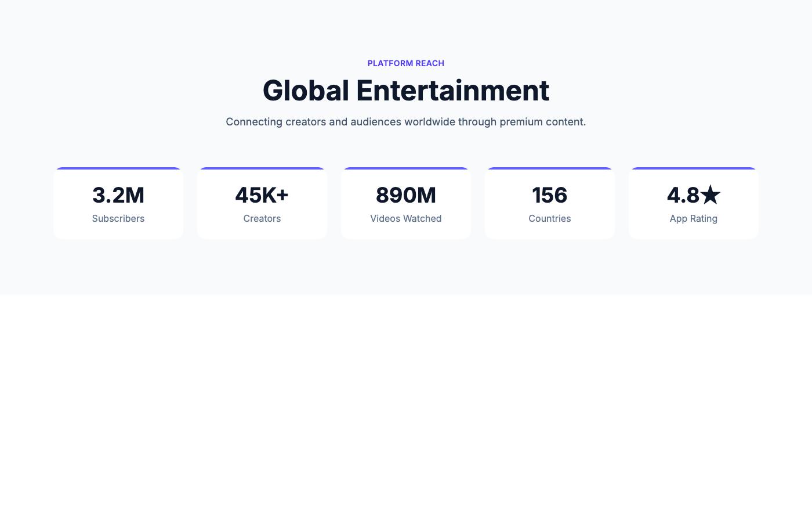Click the word 'worldwide' in the subtitle
Viewport: 812px width, 508px height.
(430, 122)
